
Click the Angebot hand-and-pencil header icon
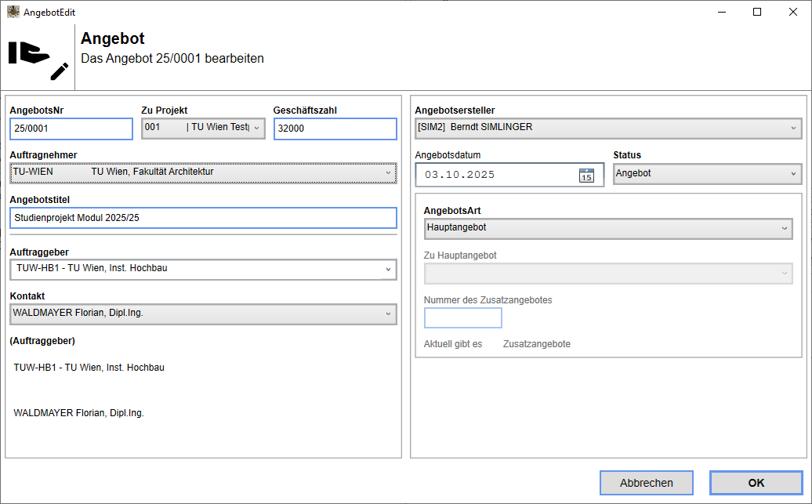click(38, 58)
